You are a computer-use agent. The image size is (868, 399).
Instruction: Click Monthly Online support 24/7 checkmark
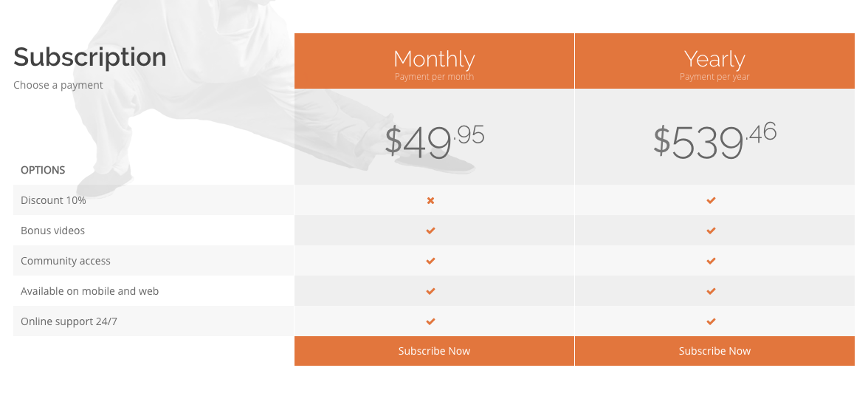[431, 321]
